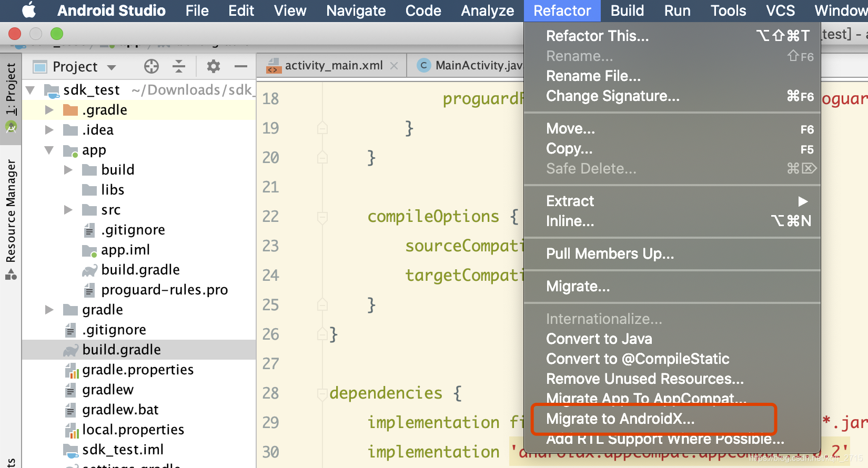This screenshot has height=468, width=868.
Task: Select libs folder in project tree
Action: (x=113, y=190)
